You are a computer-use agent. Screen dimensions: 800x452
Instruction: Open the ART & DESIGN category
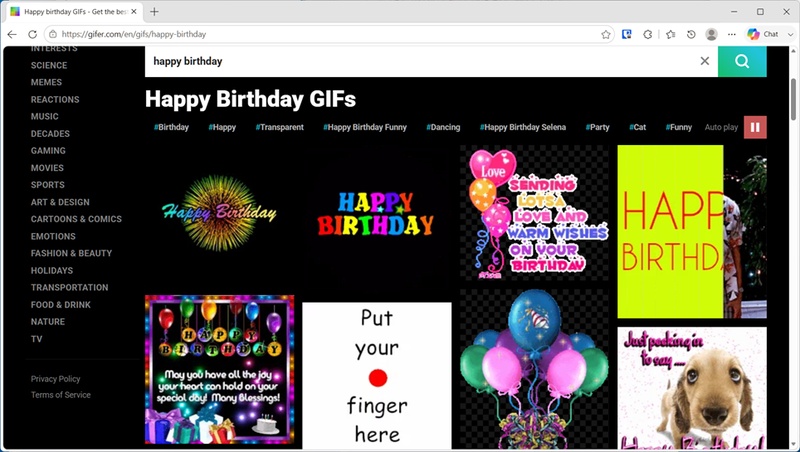coord(60,202)
